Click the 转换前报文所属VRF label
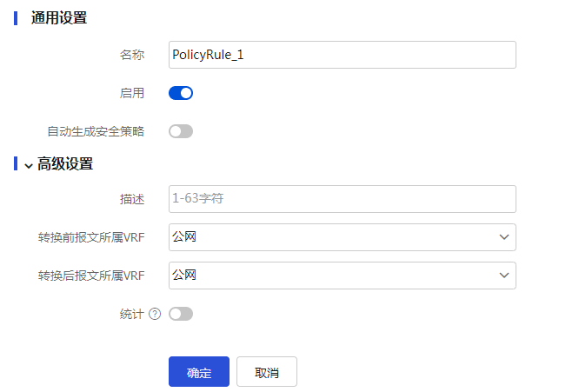Screen dimensions: 579x392 [x=91, y=237]
